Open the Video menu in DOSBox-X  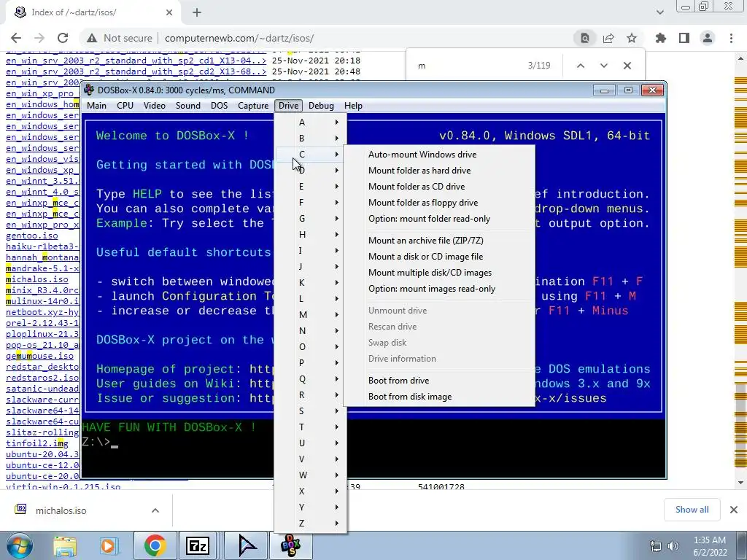pyautogui.click(x=155, y=106)
